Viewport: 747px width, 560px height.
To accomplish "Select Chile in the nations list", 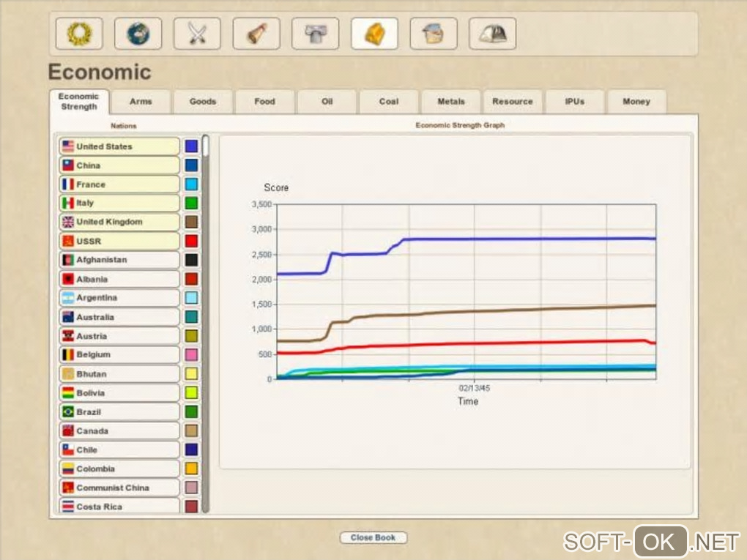I will (x=119, y=449).
